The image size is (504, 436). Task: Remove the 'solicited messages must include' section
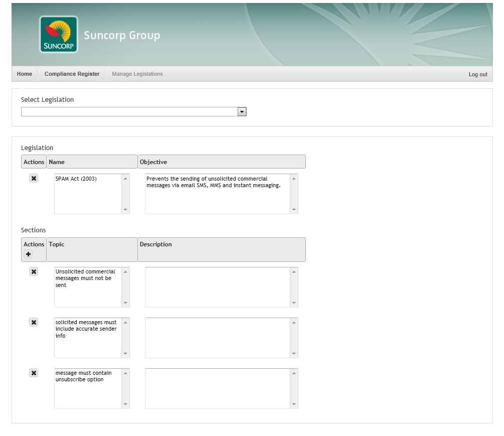[34, 322]
